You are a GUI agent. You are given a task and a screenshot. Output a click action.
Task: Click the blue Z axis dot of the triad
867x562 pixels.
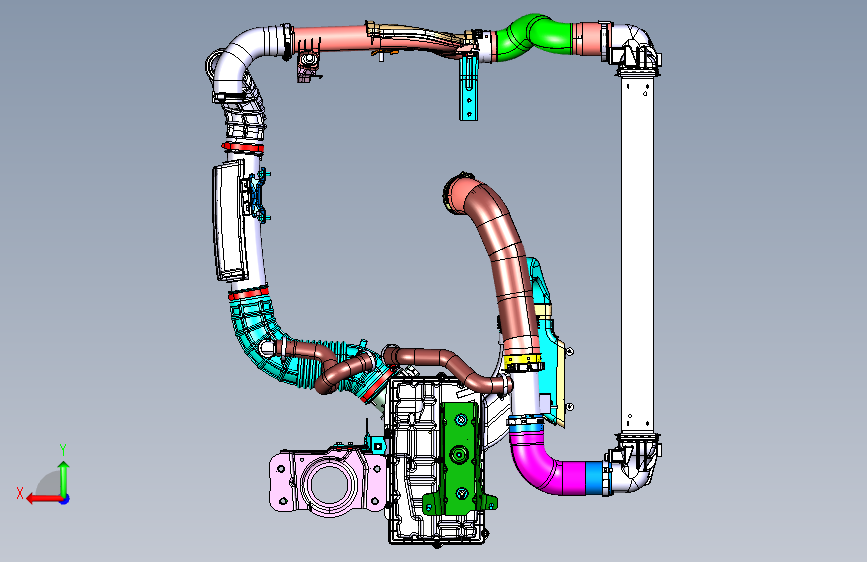click(x=65, y=499)
